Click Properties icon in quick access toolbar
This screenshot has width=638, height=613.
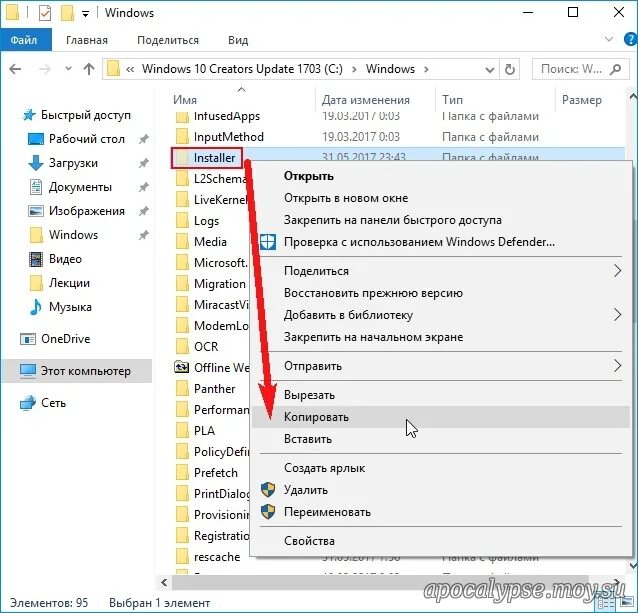[x=44, y=13]
